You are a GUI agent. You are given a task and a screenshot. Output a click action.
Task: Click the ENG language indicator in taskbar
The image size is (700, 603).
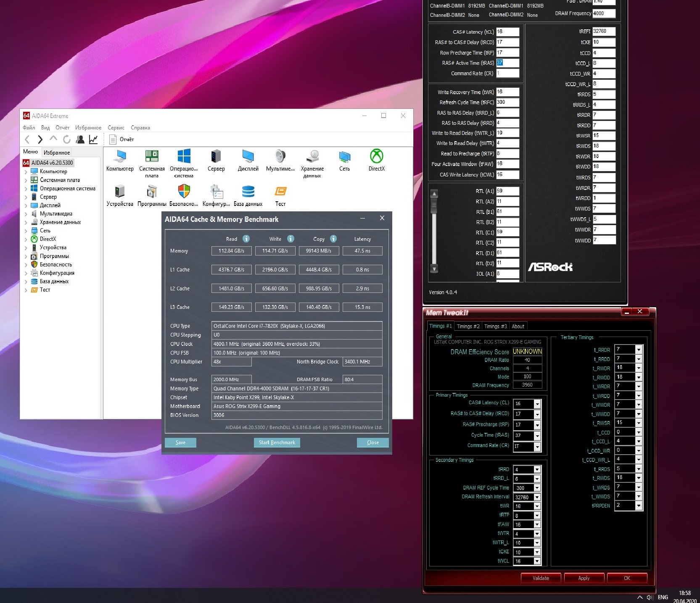[663, 597]
